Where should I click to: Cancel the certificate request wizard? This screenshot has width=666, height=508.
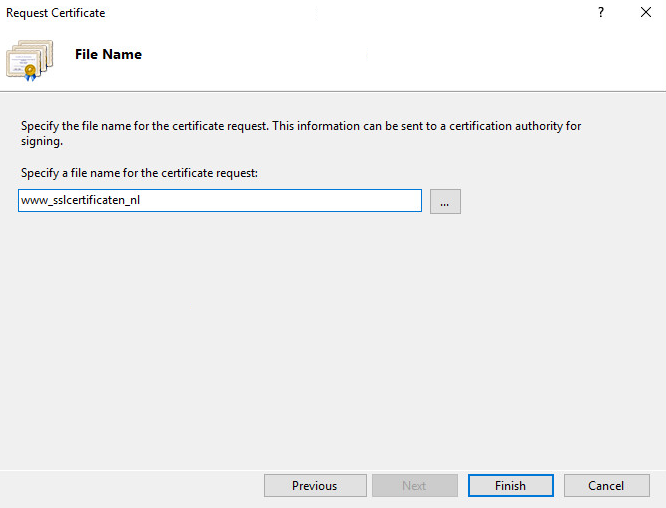point(606,486)
